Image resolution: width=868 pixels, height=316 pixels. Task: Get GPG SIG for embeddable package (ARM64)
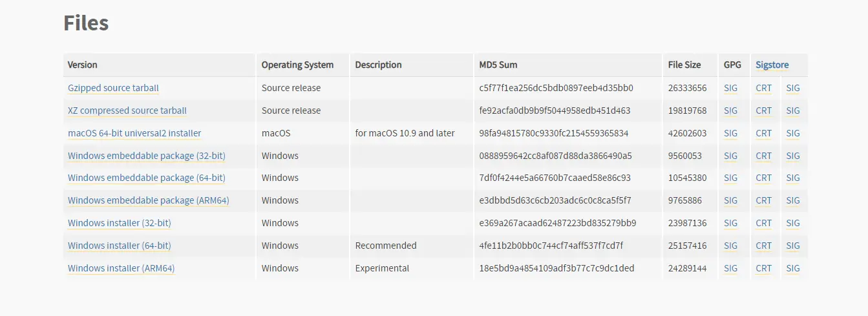(x=731, y=200)
